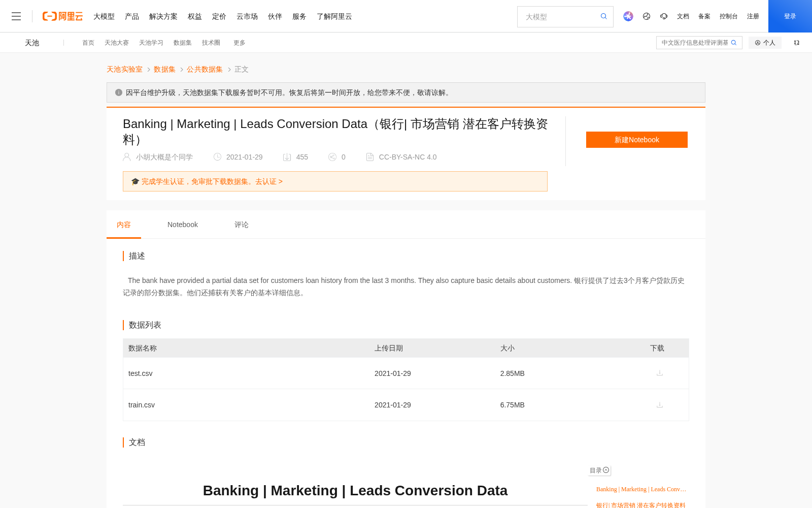Go to 数据集 breadcrumb
This screenshot has width=812, height=508.
pos(164,69)
